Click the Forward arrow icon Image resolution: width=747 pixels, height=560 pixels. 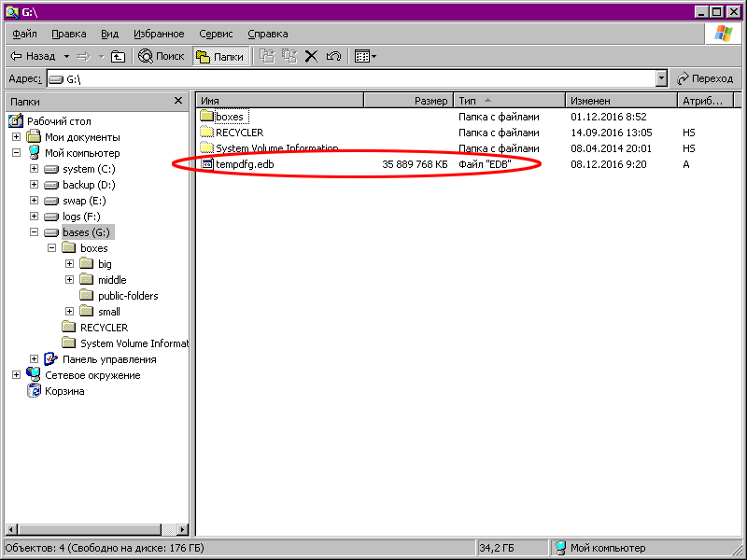pyautogui.click(x=83, y=56)
